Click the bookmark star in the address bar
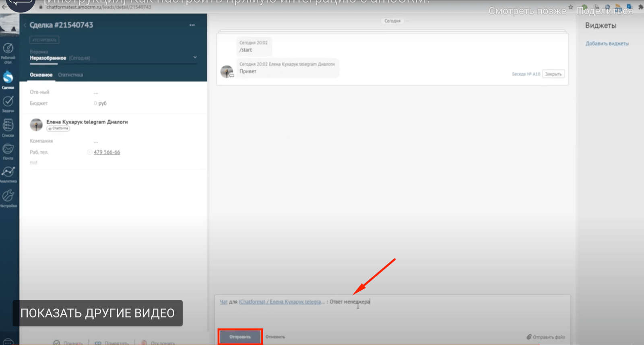The image size is (644, 345). (x=571, y=7)
